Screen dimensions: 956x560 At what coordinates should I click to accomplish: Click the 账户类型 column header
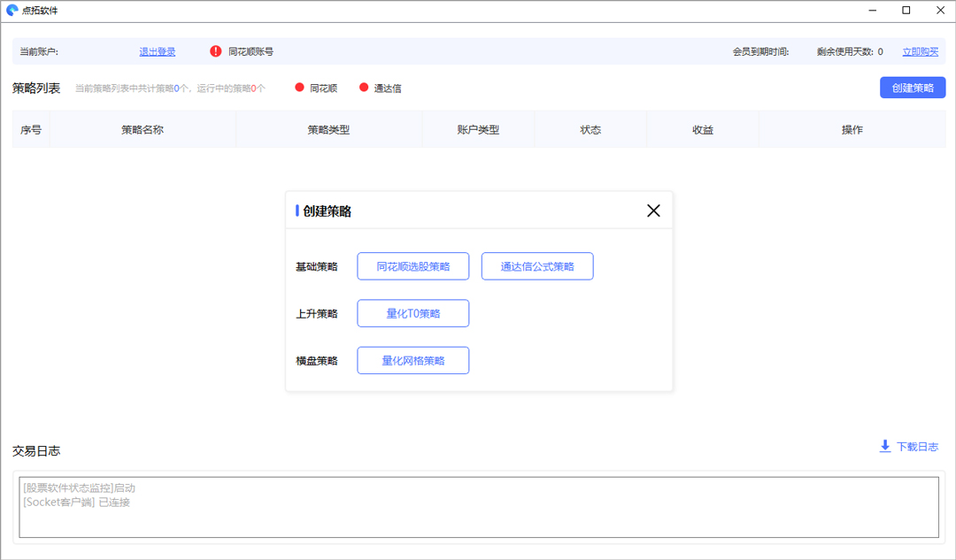478,130
